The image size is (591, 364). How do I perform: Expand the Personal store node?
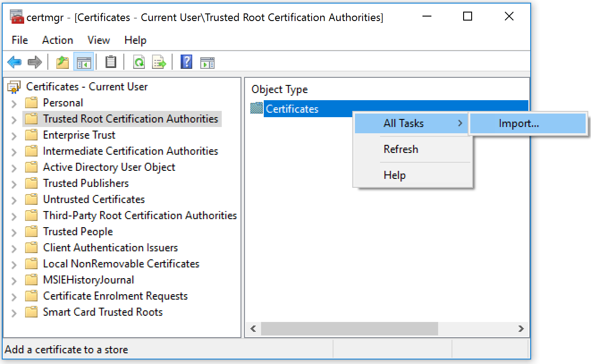[x=14, y=104]
